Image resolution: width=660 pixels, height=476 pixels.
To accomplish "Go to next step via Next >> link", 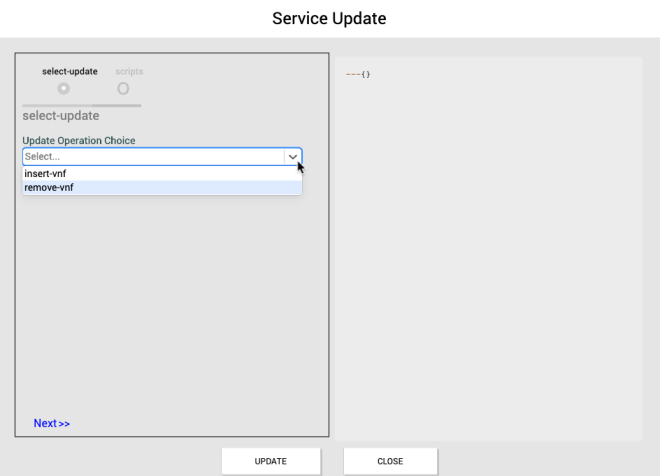I will coord(51,423).
